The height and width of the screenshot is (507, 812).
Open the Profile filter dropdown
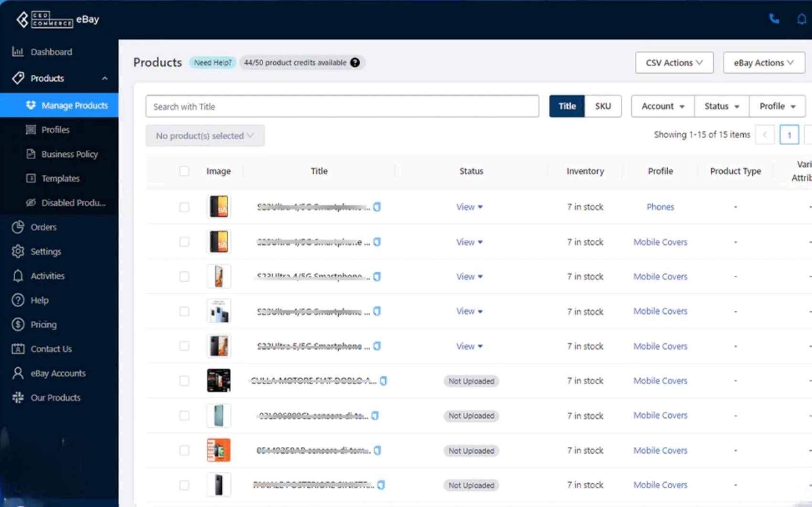pyautogui.click(x=777, y=106)
